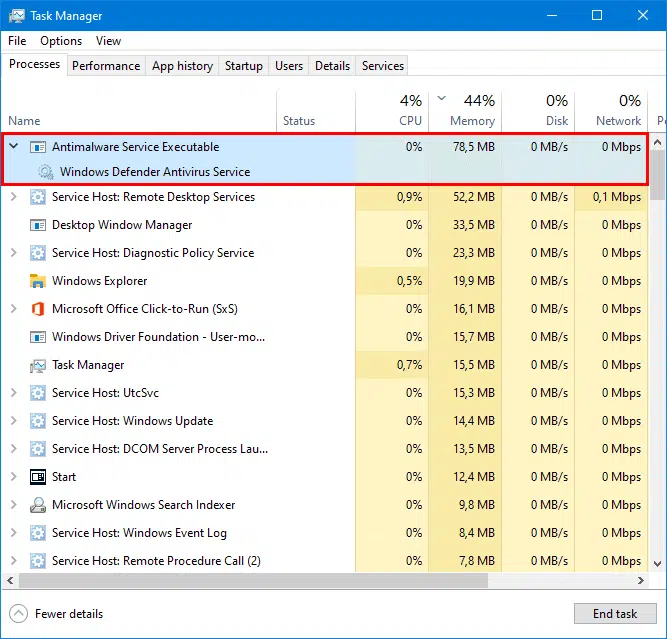Click the horizontal scrollbar right arrow
The height and width of the screenshot is (639, 667).
pos(641,581)
